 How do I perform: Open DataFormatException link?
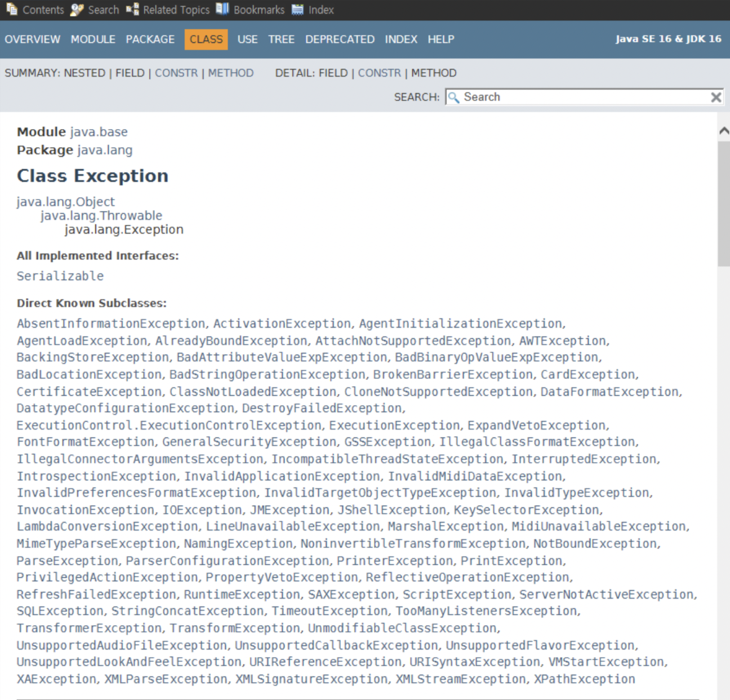point(609,392)
